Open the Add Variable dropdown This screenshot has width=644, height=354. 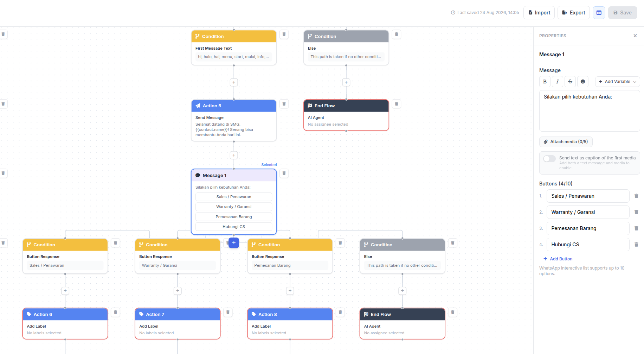click(618, 82)
